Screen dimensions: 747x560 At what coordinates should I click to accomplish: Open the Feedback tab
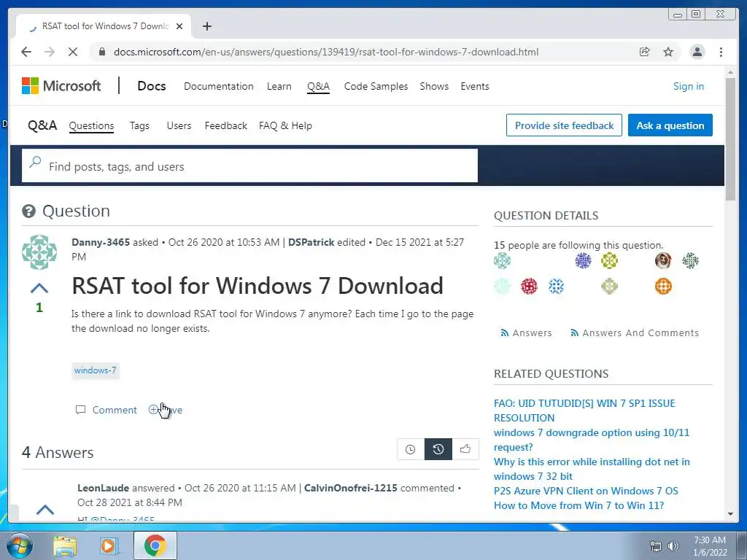(226, 125)
